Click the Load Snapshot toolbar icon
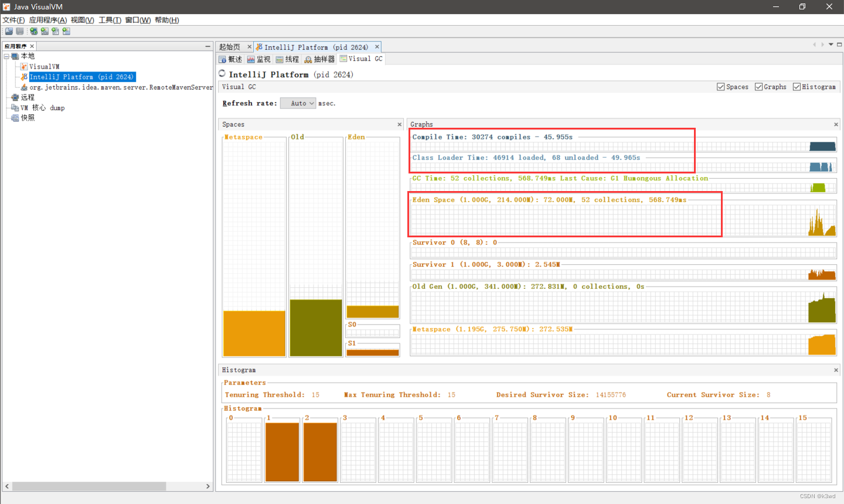 click(9, 31)
